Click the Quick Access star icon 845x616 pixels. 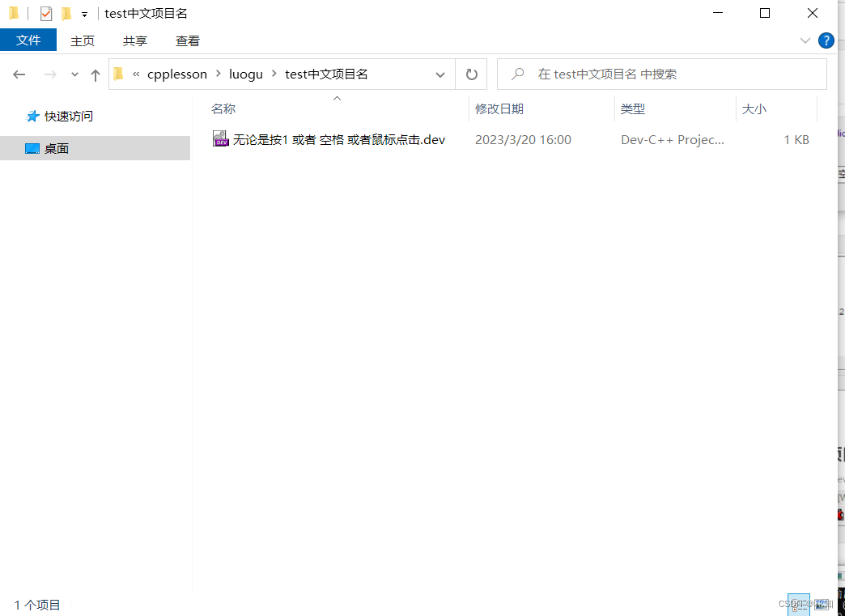pyautogui.click(x=33, y=116)
